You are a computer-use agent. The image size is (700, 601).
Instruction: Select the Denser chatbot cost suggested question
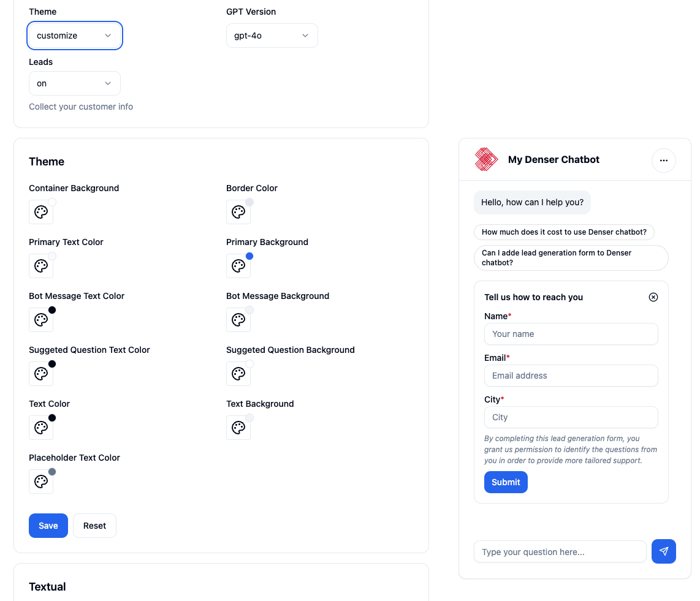click(564, 232)
